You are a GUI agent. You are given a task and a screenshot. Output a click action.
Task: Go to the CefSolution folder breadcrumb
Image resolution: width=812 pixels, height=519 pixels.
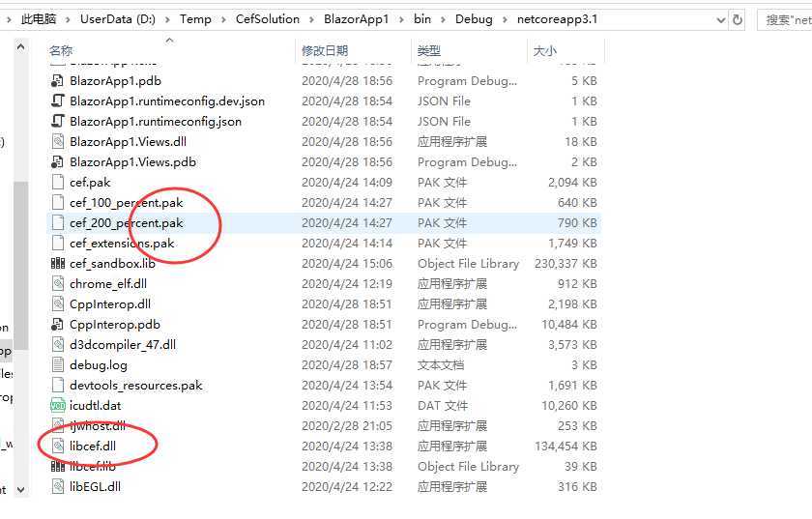click(x=267, y=19)
